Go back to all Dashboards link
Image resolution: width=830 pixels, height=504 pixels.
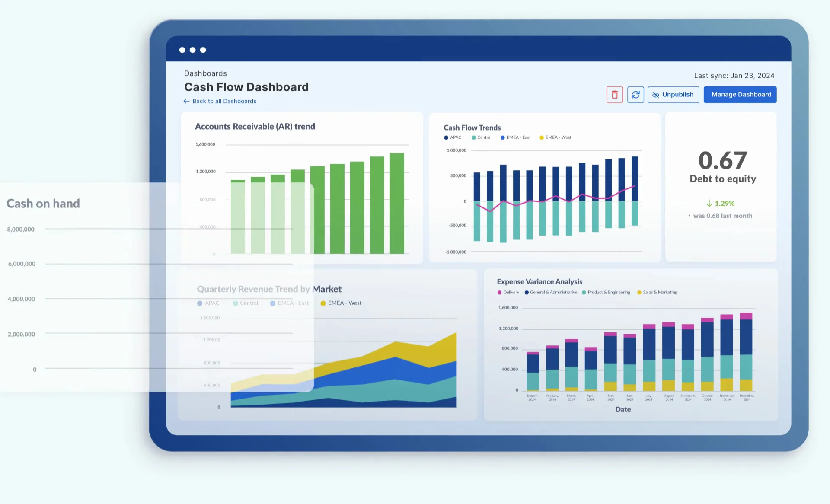(220, 101)
